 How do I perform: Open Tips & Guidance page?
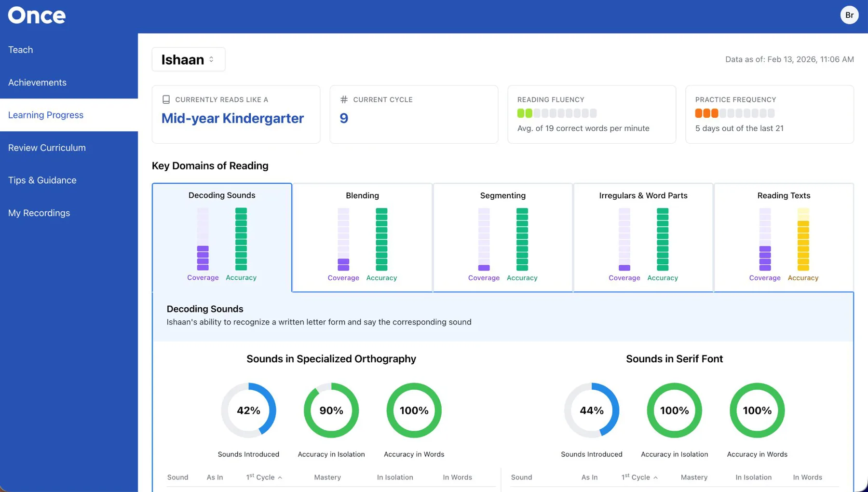pyautogui.click(x=69, y=180)
